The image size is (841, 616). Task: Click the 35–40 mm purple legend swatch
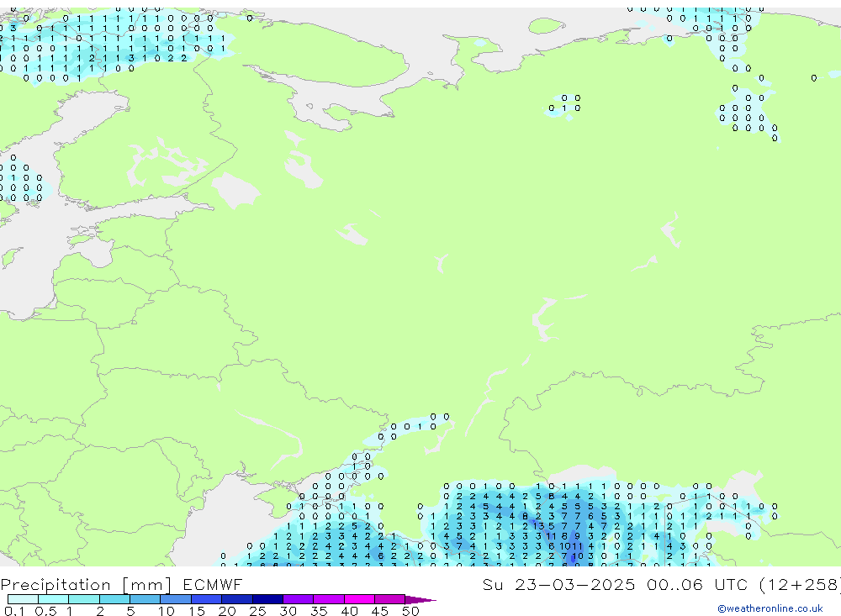coord(329,599)
